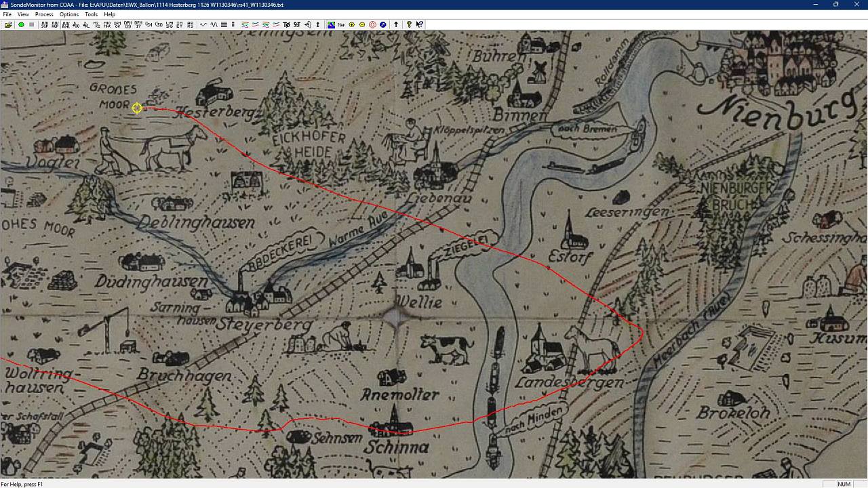Viewport: 868px width, 488px height.
Task: Click the blue arrow compass icon
Action: tap(383, 24)
